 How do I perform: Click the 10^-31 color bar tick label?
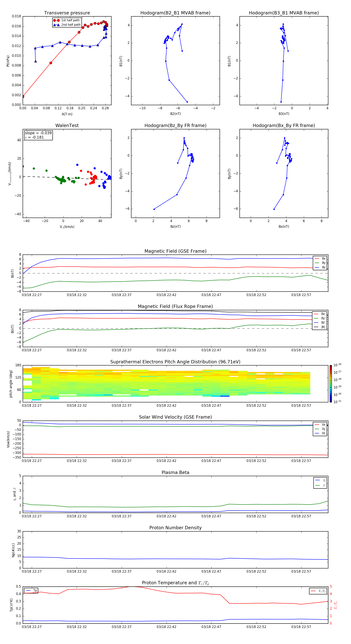[x=337, y=402]
